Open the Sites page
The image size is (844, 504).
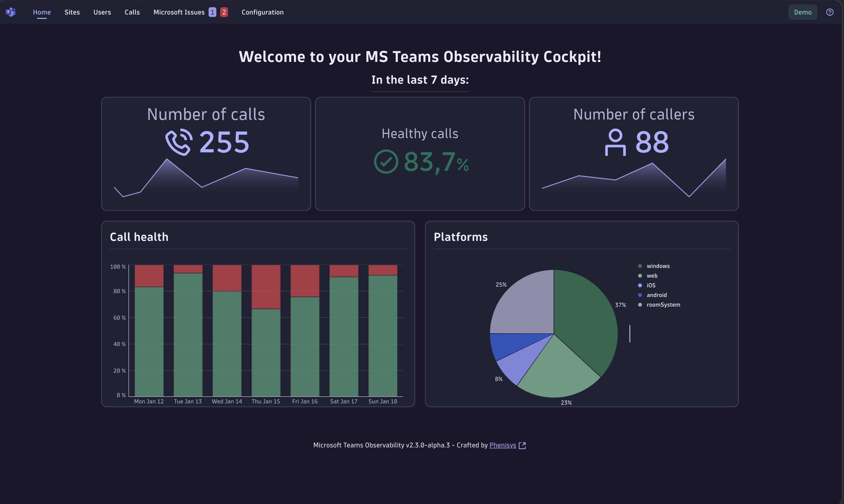coord(72,12)
